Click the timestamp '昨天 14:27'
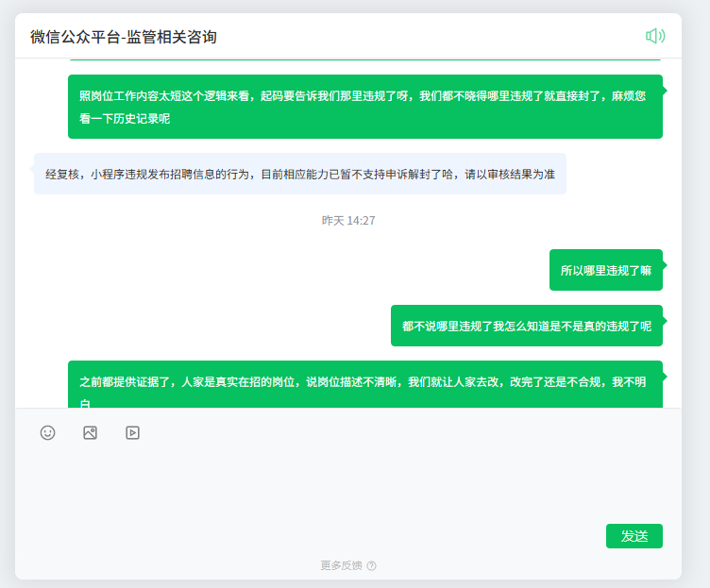This screenshot has width=710, height=588. coord(348,221)
